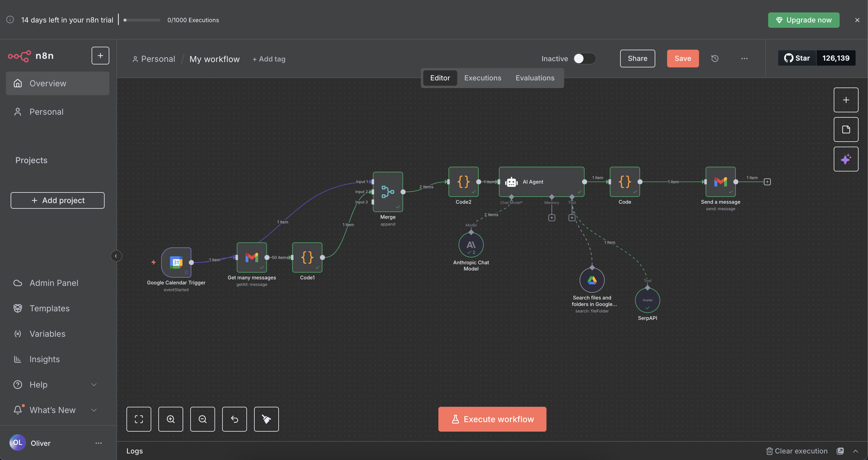The image size is (868, 460).
Task: Expand the Logs panel chevron
Action: coord(856,451)
